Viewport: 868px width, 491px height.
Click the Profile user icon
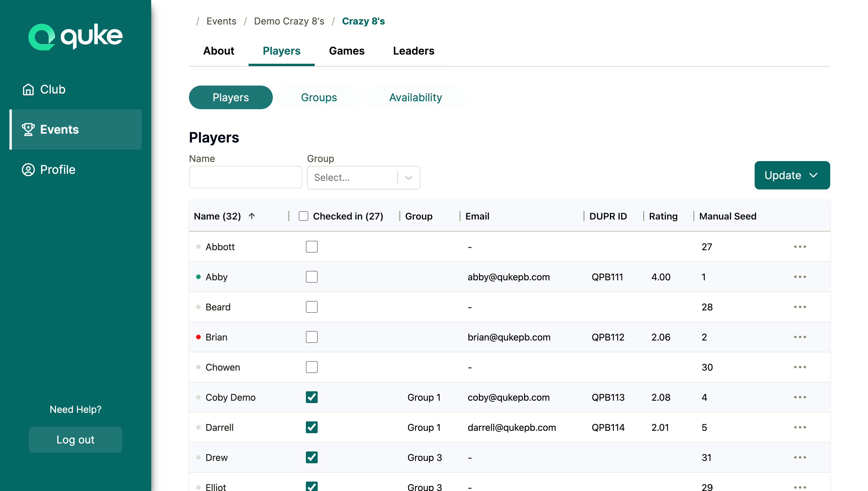[x=28, y=170]
